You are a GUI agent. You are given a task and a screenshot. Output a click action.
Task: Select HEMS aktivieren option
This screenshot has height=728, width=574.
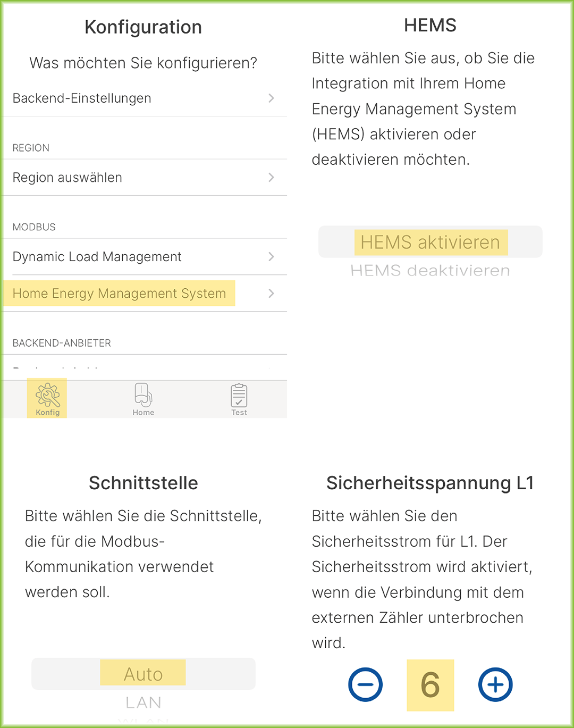(430, 242)
